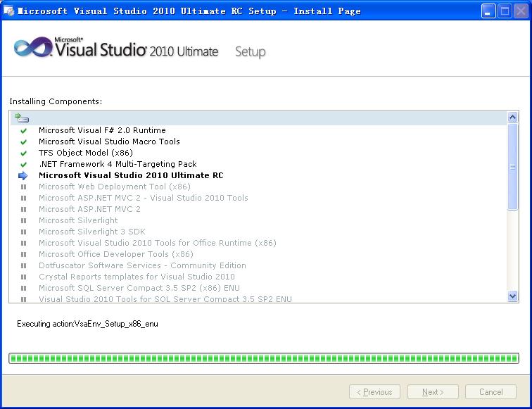Click the Next button
The height and width of the screenshot is (409, 532).
433,392
